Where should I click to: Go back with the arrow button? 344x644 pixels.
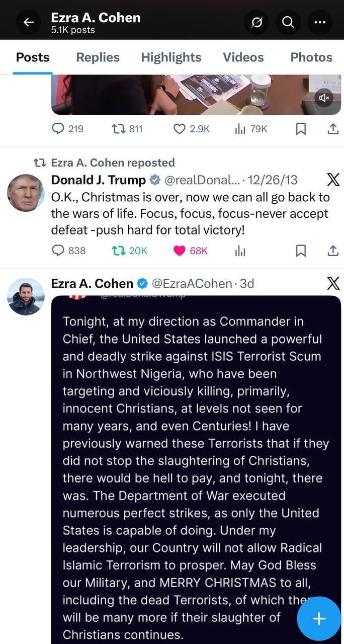(29, 22)
